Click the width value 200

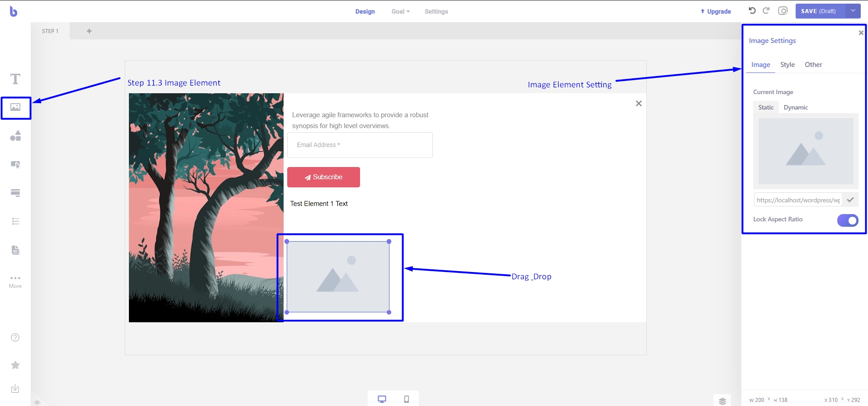click(x=759, y=400)
